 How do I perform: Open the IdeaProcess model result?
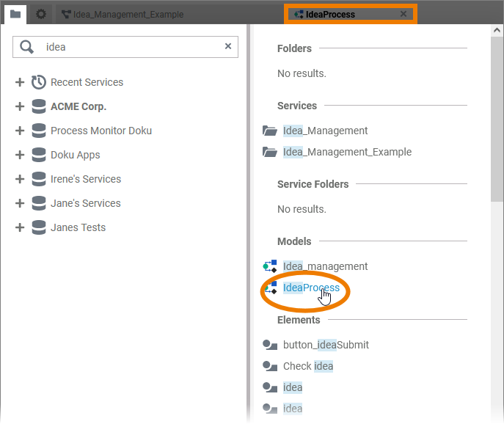[311, 288]
